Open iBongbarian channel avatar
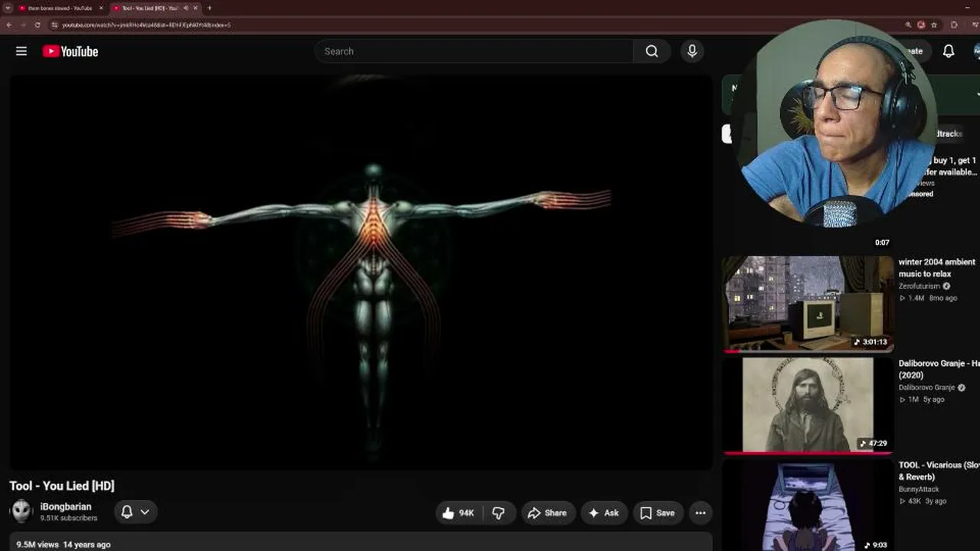Image resolution: width=980 pixels, height=551 pixels. click(x=21, y=511)
